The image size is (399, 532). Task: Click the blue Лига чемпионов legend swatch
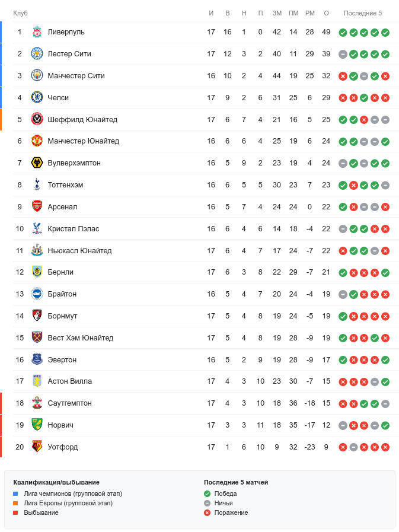(16, 493)
